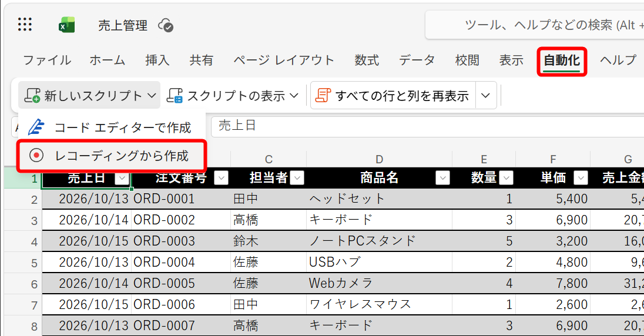Click the 売上管理 workbook title
This screenshot has height=336, width=644.
point(123,25)
